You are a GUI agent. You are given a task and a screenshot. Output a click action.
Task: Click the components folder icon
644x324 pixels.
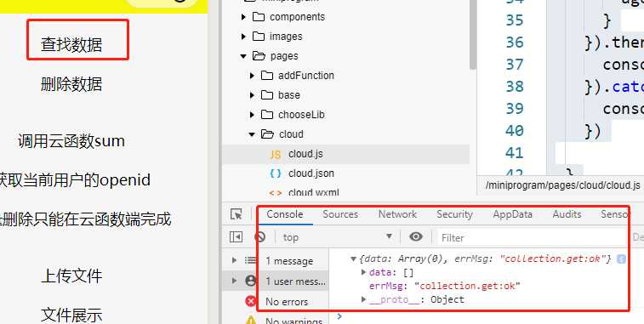pyautogui.click(x=259, y=17)
